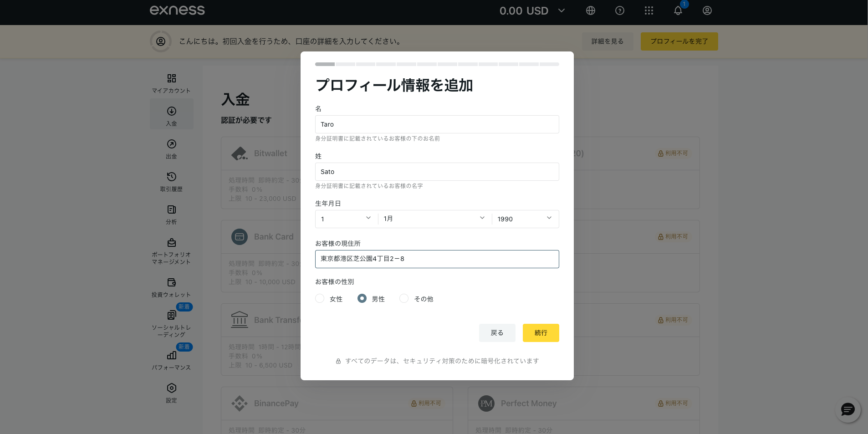Image resolution: width=868 pixels, height=434 pixels.
Task: Open the help question mark icon
Action: [619, 10]
